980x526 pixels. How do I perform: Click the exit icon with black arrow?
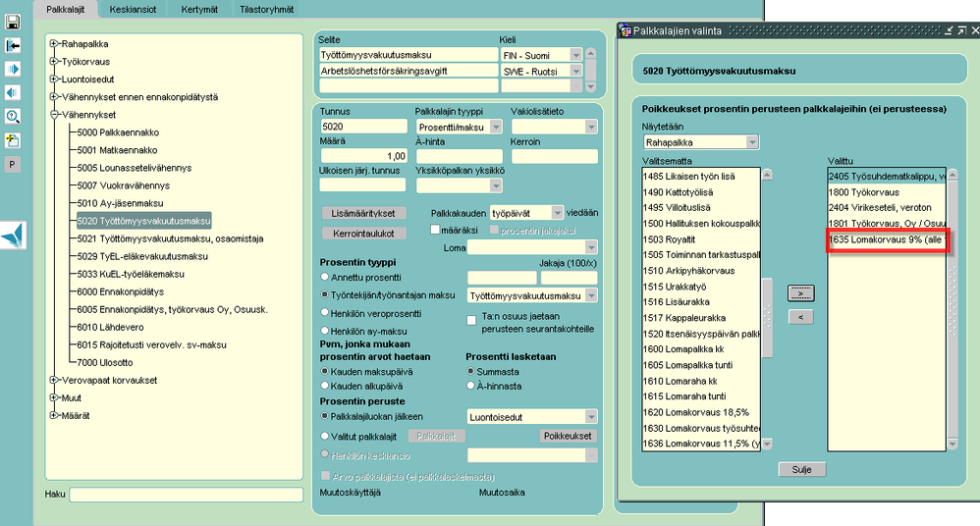pyautogui.click(x=13, y=45)
